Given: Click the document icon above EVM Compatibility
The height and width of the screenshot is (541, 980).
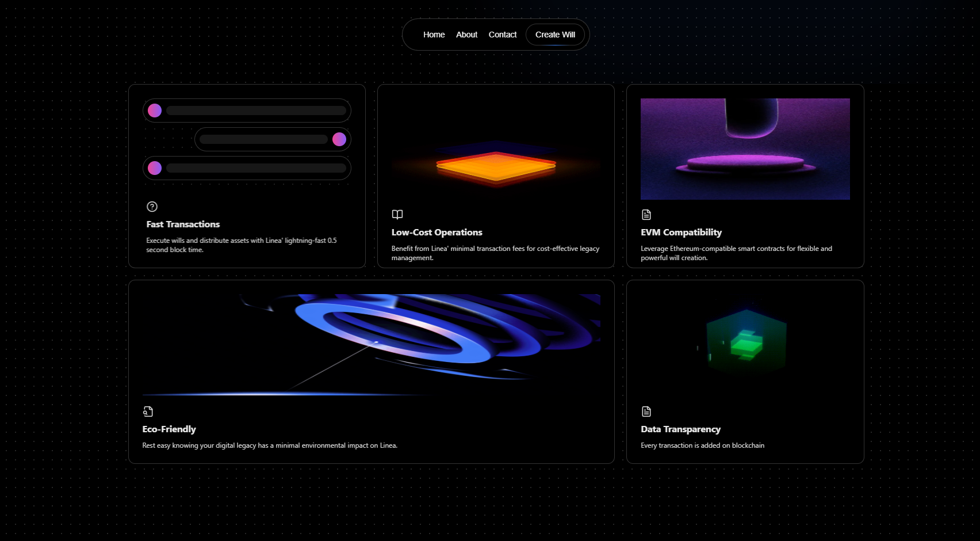Looking at the screenshot, I should (x=646, y=215).
